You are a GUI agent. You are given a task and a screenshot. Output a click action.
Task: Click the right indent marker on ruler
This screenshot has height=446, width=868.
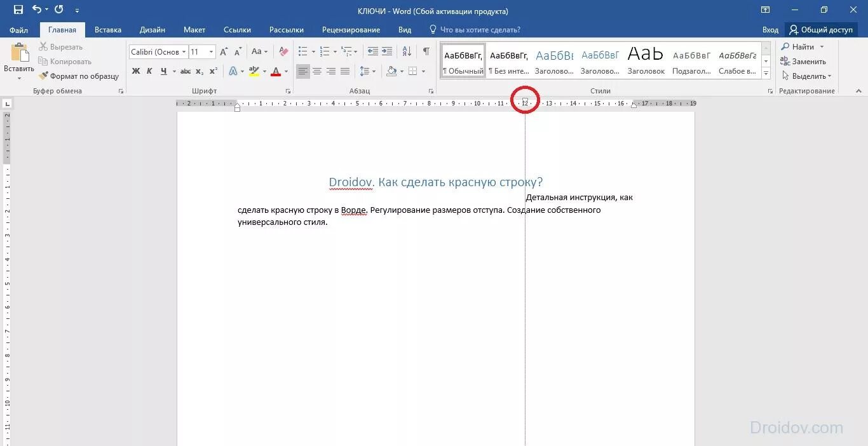coord(634,105)
